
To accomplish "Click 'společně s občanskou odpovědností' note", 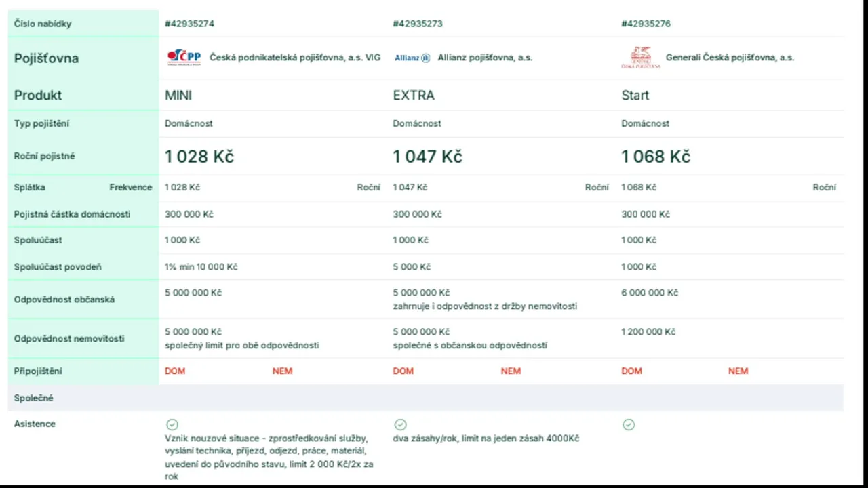I will (x=470, y=346).
